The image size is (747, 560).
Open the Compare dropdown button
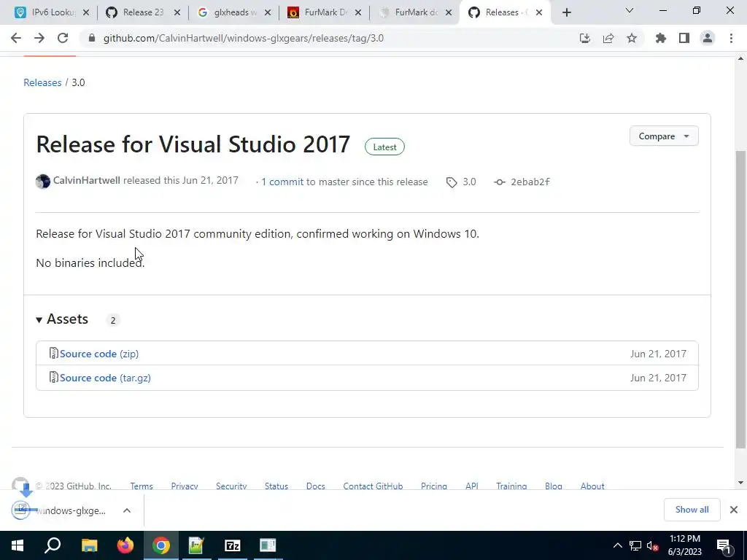click(664, 136)
